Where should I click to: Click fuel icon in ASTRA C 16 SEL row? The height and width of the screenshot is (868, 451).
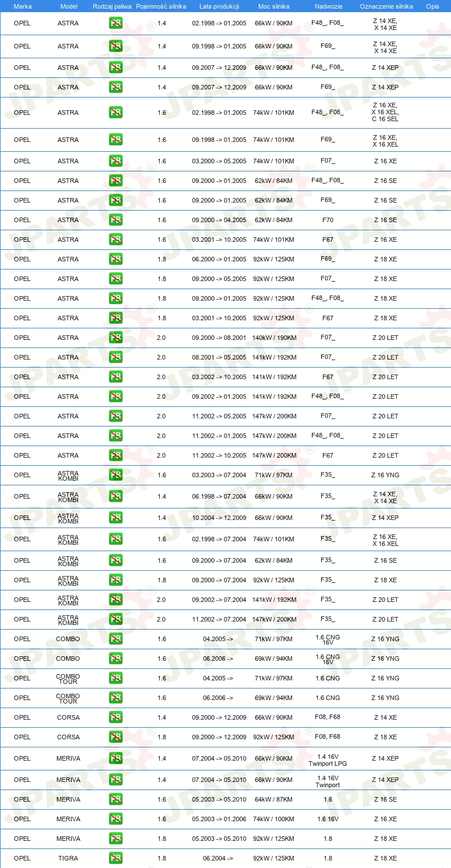click(115, 113)
